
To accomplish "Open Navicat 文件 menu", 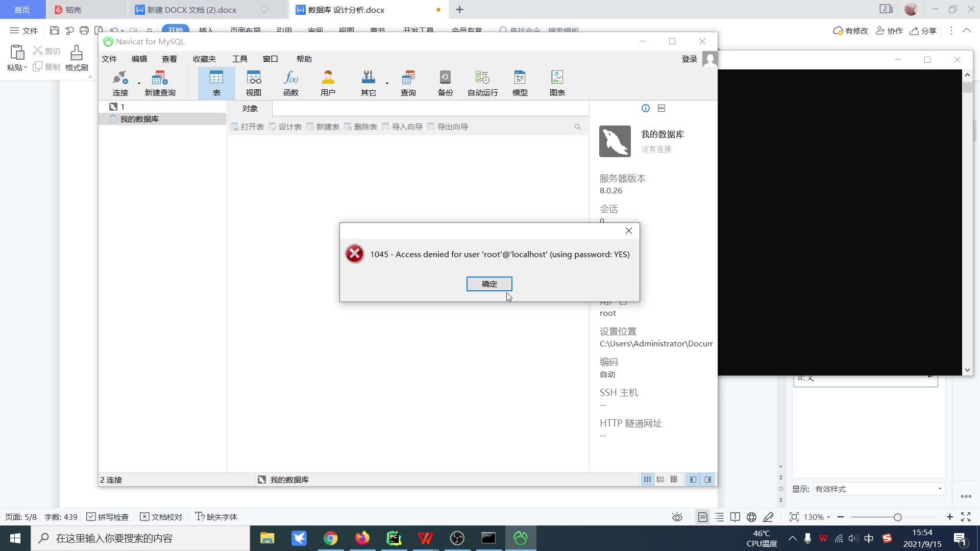I will pos(109,59).
